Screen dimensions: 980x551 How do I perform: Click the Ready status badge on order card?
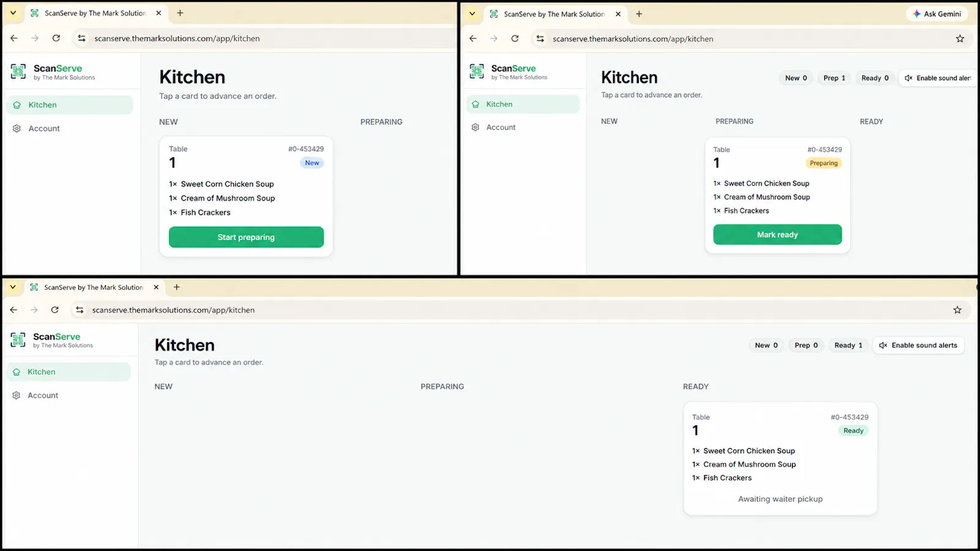853,430
